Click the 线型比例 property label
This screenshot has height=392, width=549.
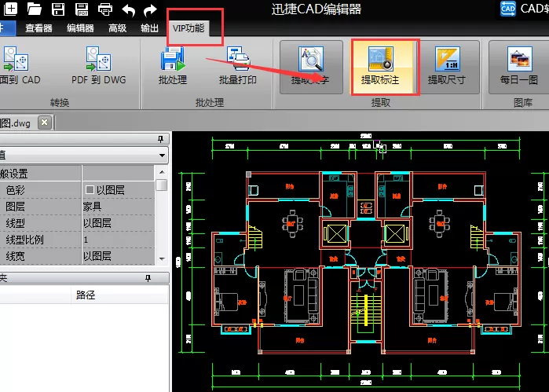24,240
